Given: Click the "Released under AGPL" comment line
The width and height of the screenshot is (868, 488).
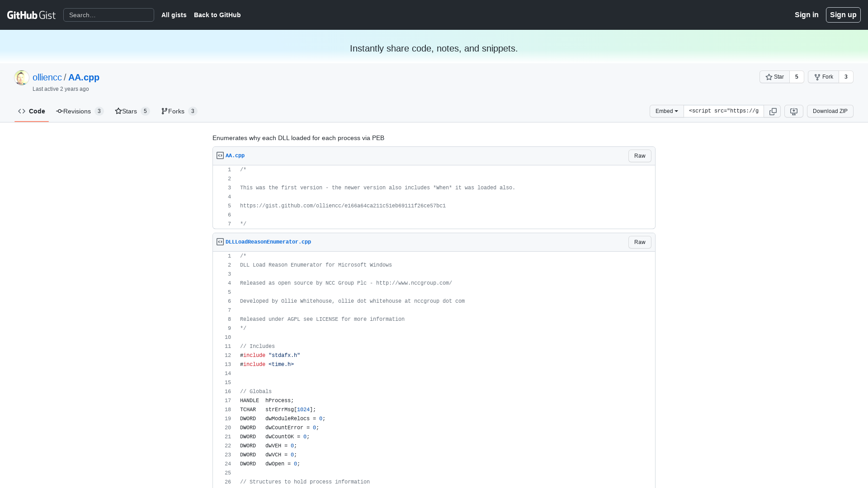Looking at the screenshot, I should tap(322, 319).
